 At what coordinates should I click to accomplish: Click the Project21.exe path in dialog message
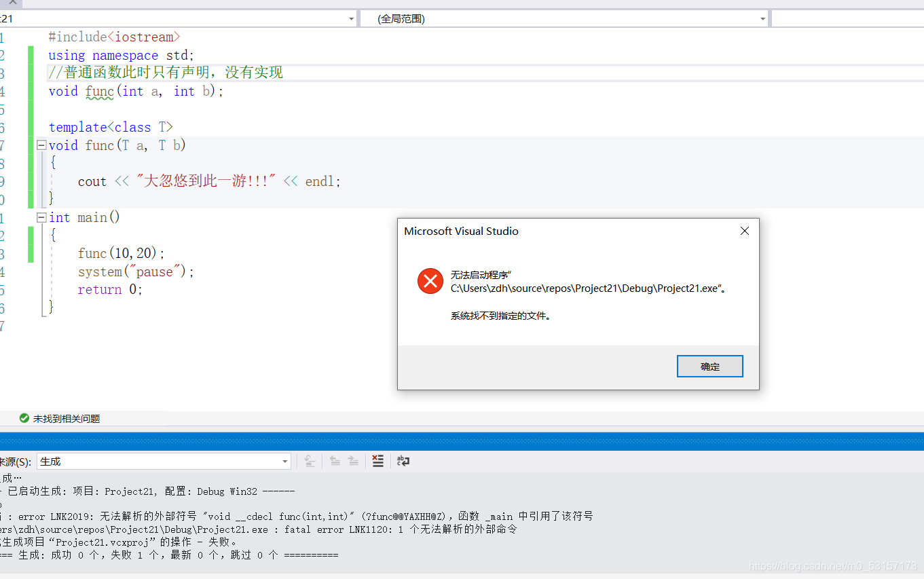click(587, 288)
